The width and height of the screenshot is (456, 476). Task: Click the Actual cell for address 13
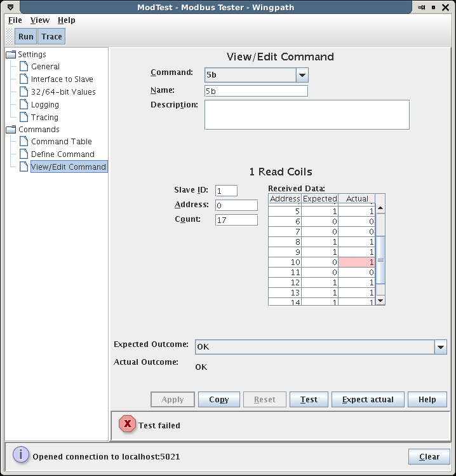(x=357, y=292)
